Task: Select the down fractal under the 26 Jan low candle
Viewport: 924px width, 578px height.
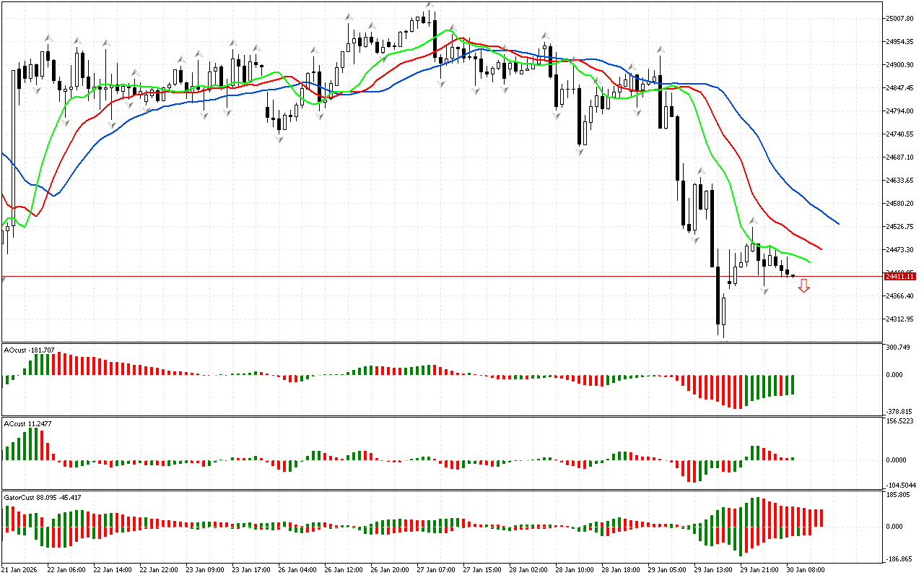Action: (x=279, y=139)
